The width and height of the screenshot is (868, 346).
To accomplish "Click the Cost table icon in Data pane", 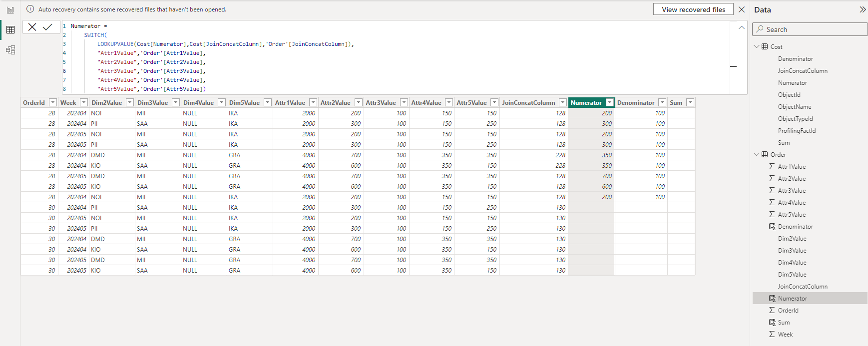I will pyautogui.click(x=765, y=46).
